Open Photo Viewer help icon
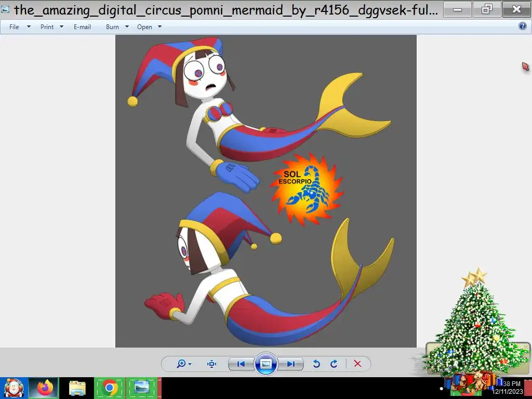The height and width of the screenshot is (399, 532). pos(523,26)
